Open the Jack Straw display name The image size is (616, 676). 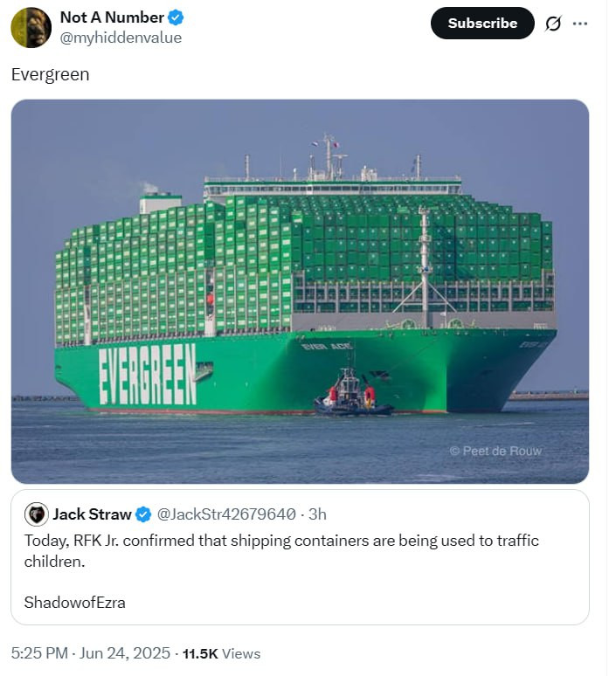click(x=92, y=514)
